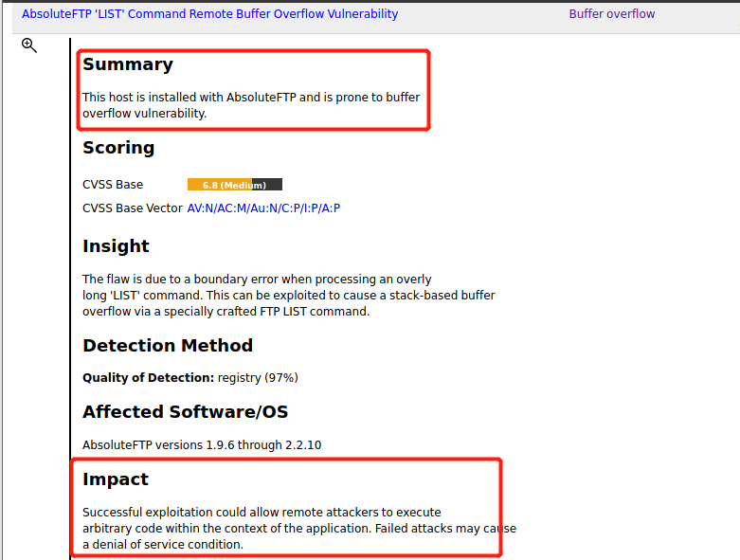Select the Affected Software/OS heading
The image size is (740, 560).
tap(185, 412)
